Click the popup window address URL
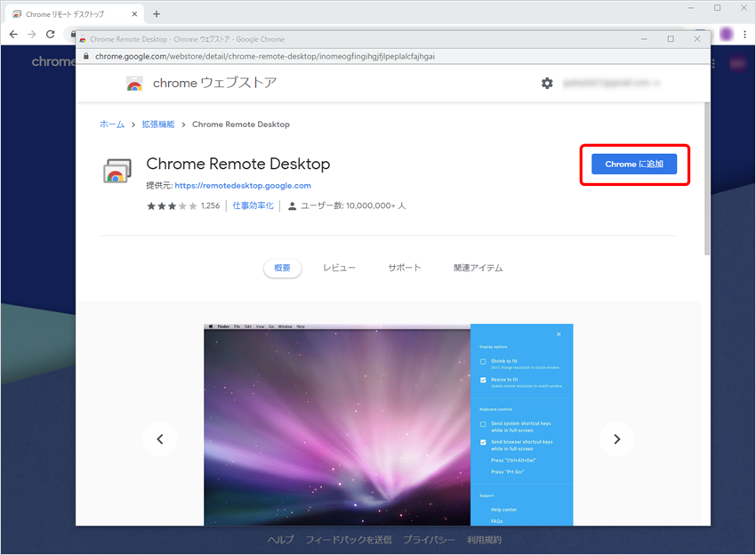The height and width of the screenshot is (555, 756). tap(265, 56)
